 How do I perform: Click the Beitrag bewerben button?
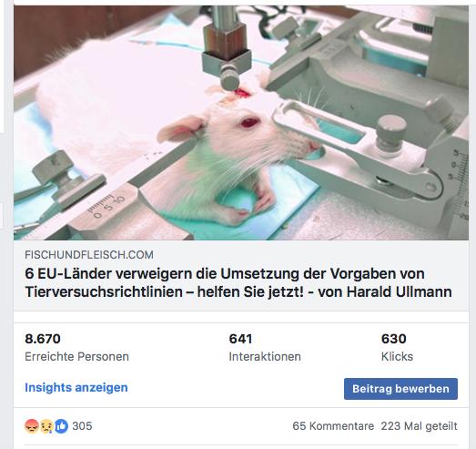400,389
